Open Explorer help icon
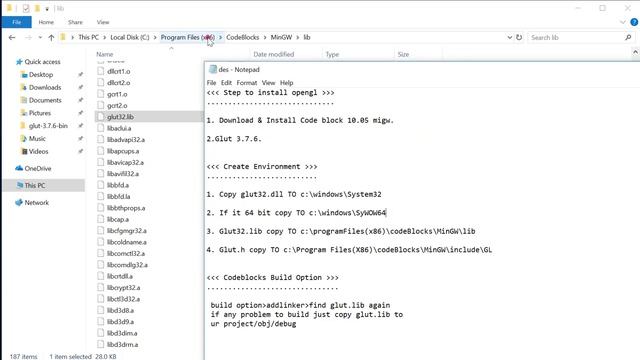The image size is (640, 360). (x=634, y=22)
